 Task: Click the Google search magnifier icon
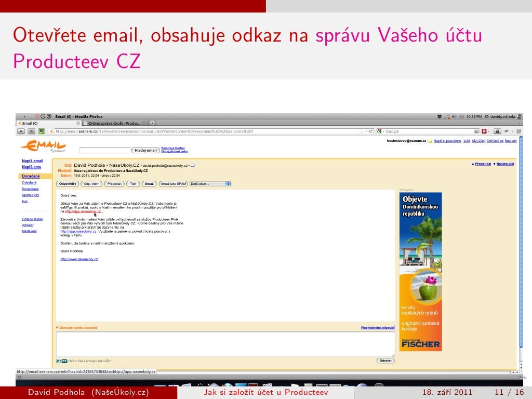pyautogui.click(x=476, y=131)
